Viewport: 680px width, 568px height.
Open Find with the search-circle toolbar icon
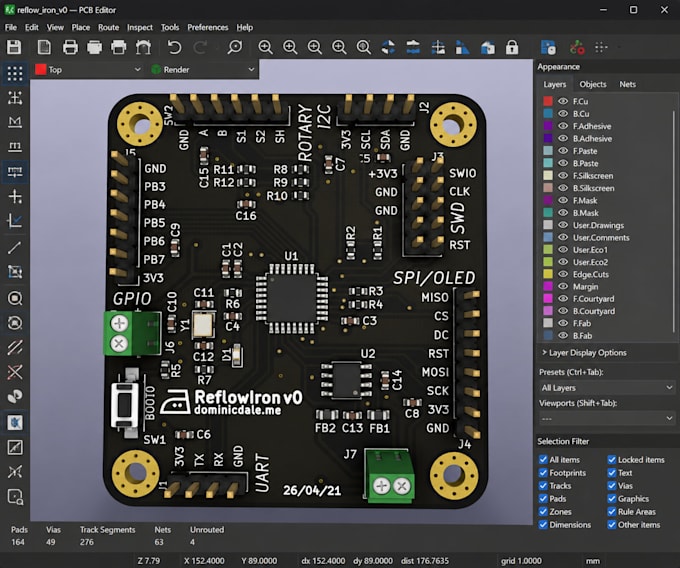coord(235,47)
